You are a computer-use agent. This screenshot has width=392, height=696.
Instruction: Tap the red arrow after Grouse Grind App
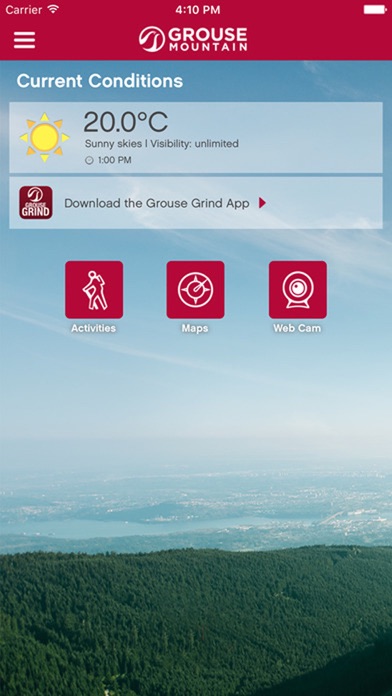pyautogui.click(x=262, y=203)
